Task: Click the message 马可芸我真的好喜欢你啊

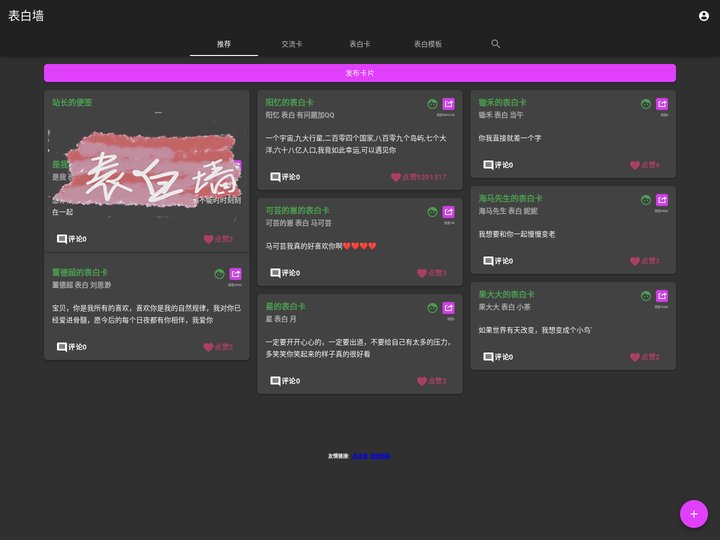Action: tap(321, 246)
